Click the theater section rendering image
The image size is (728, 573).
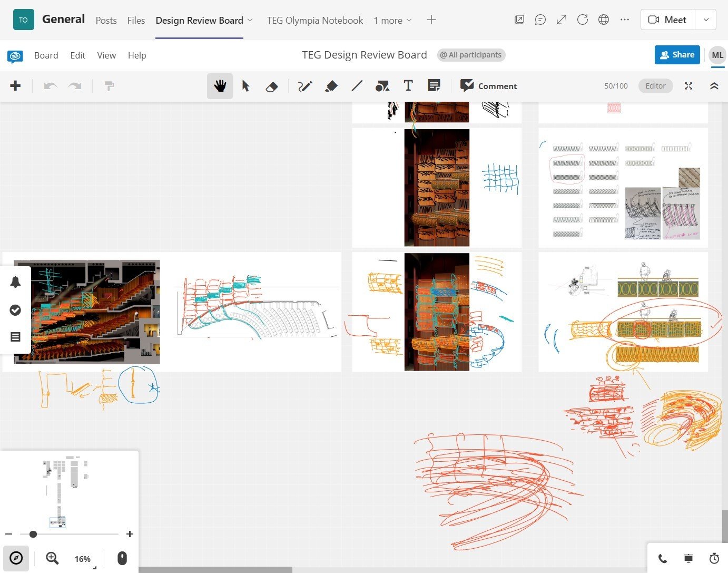[87, 312]
